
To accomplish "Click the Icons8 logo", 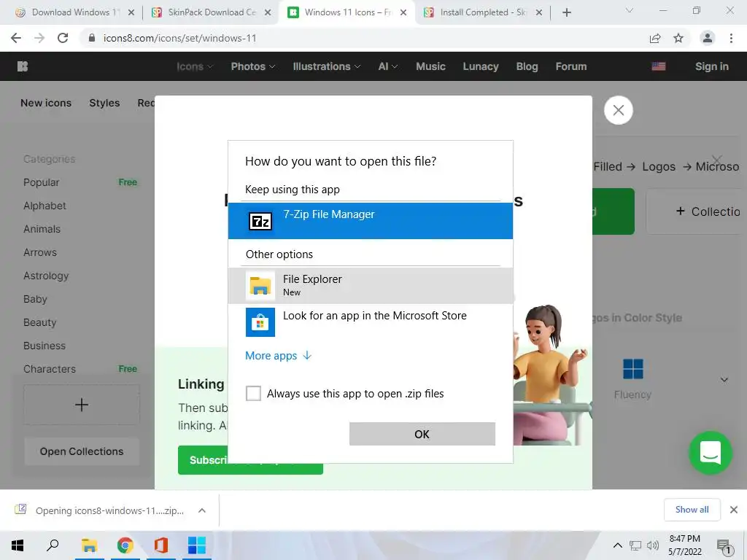I will coord(23,66).
